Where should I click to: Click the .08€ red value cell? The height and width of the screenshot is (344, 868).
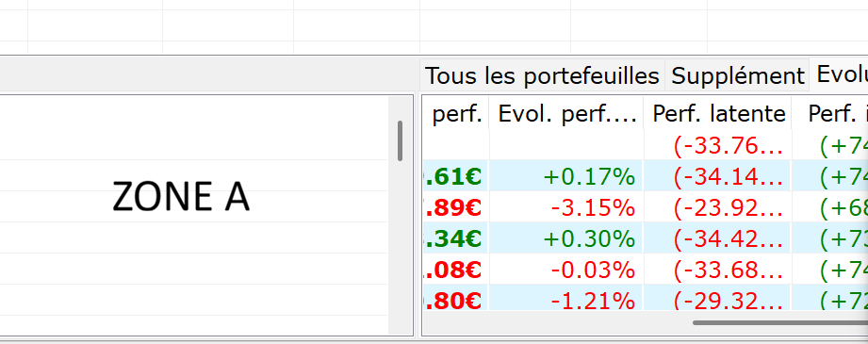click(455, 270)
